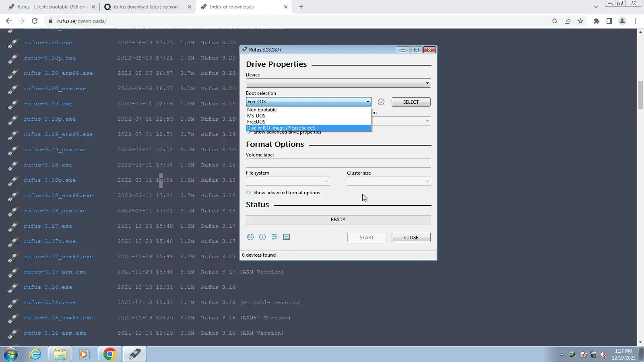Screen dimensions: 644x362
Task: Download rufus-3.20_arm.exe
Action: tap(55, 88)
